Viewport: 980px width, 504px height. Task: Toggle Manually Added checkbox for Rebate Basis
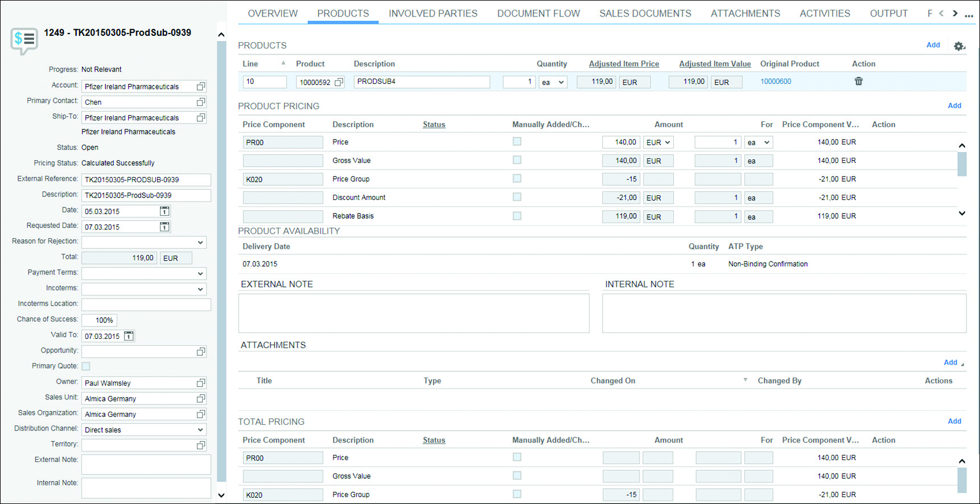tap(517, 216)
